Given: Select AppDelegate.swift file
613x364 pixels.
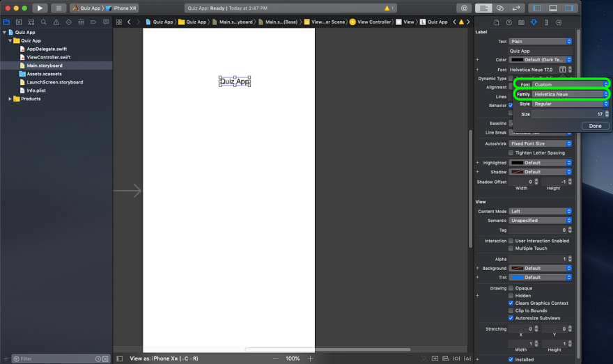Looking at the screenshot, I should pyautogui.click(x=47, y=49).
